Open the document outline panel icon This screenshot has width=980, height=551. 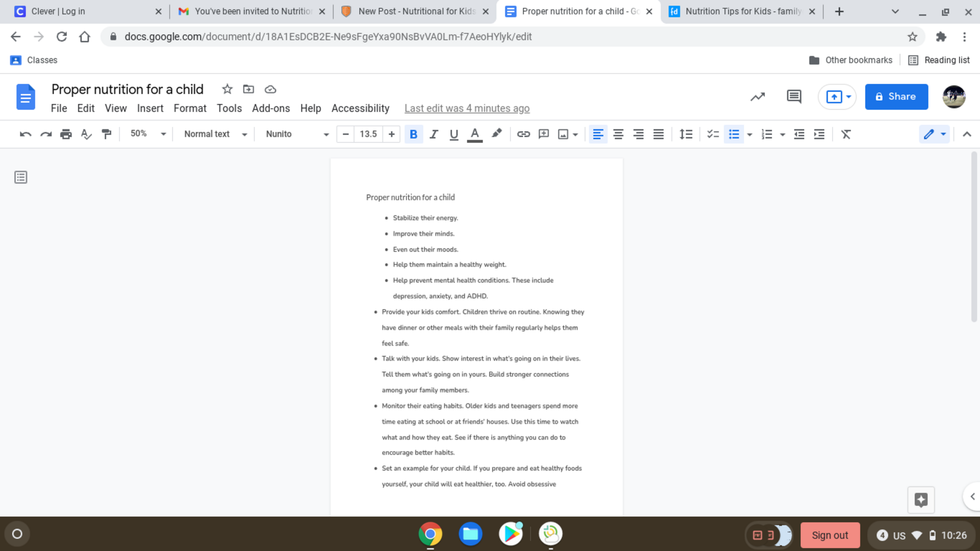21,178
